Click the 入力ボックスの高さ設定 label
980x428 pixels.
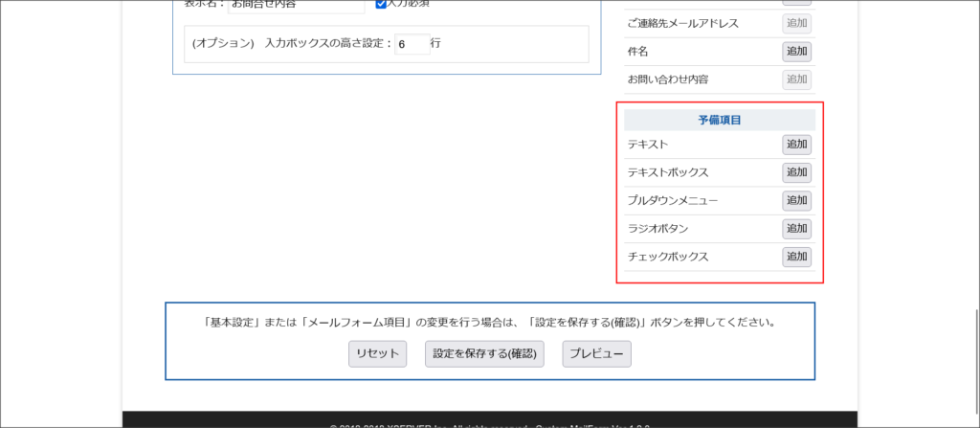tap(327, 44)
